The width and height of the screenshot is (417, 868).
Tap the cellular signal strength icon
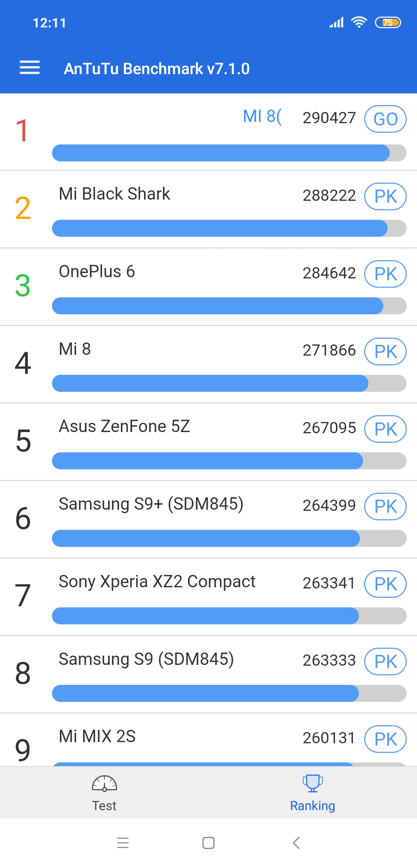[336, 22]
